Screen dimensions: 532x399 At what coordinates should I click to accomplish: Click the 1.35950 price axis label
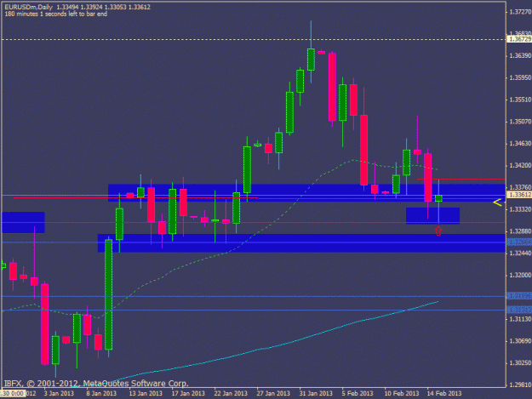520,77
